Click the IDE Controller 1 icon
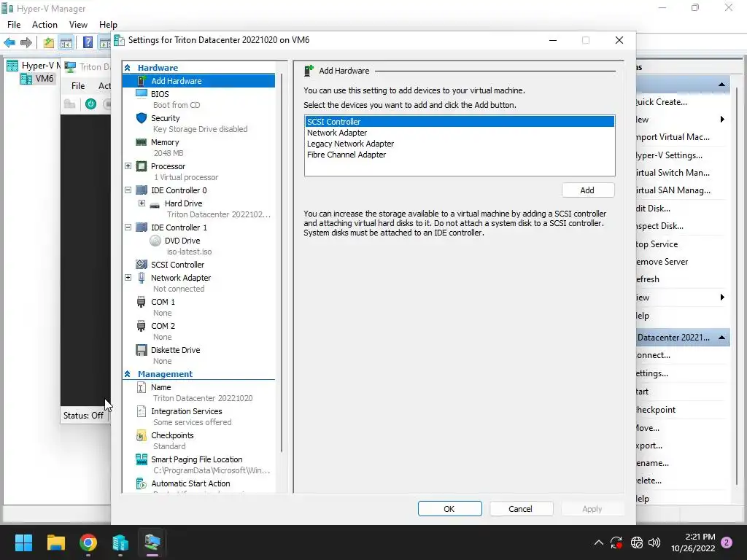The image size is (747, 560). coord(142,227)
